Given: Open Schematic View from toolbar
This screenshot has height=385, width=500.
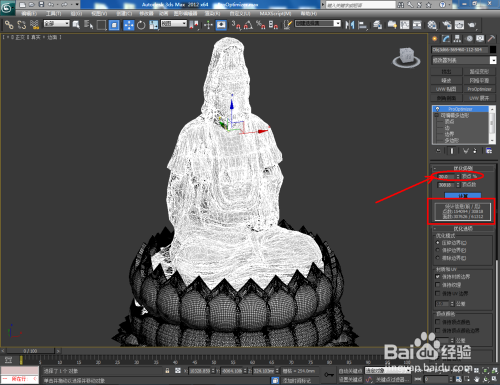Looking at the screenshot, I should click(x=417, y=25).
